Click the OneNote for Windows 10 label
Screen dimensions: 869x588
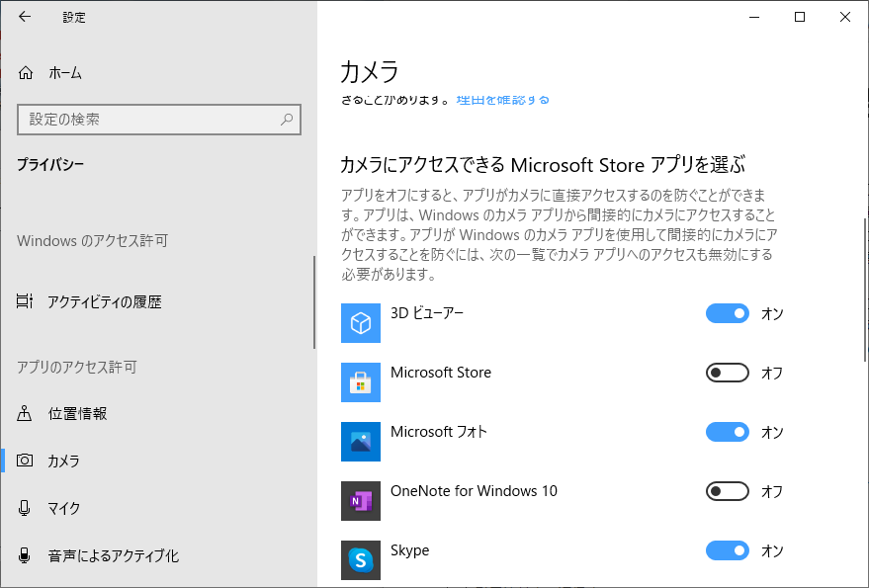pos(474,491)
